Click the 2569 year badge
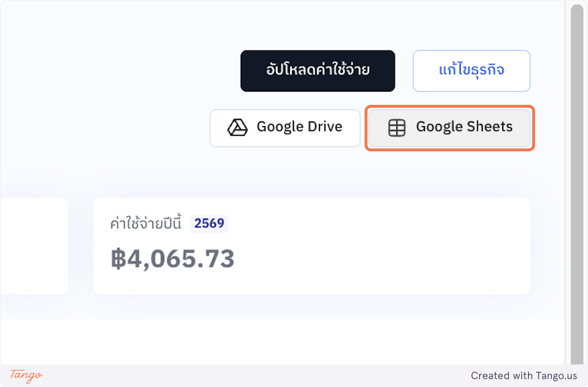588x387 pixels. [x=209, y=223]
